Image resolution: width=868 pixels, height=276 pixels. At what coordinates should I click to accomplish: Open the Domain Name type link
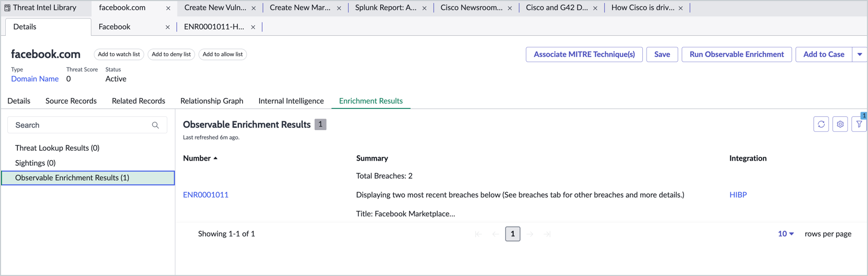(35, 79)
